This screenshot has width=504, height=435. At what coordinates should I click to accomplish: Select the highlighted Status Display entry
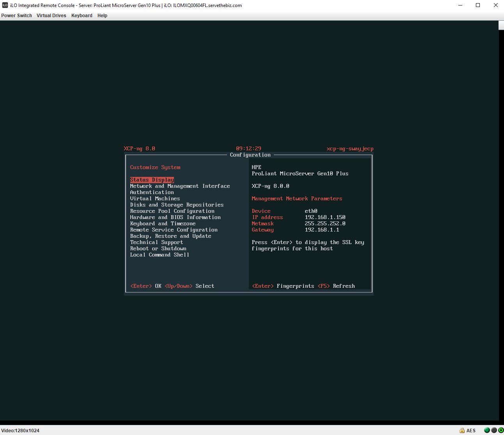[152, 180]
